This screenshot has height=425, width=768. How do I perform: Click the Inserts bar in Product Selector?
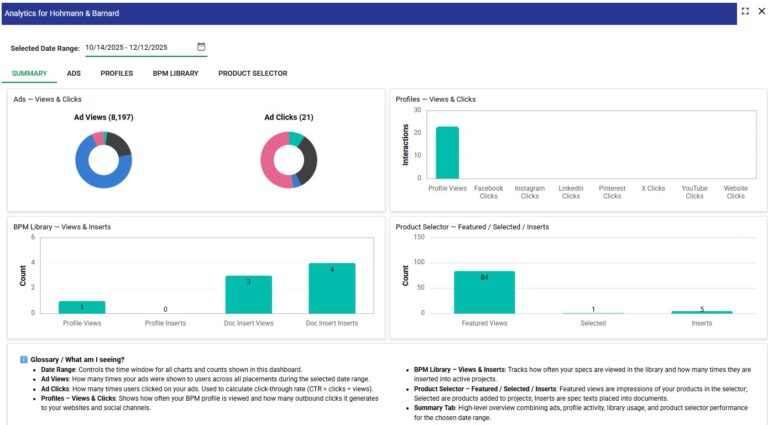pyautogui.click(x=701, y=311)
